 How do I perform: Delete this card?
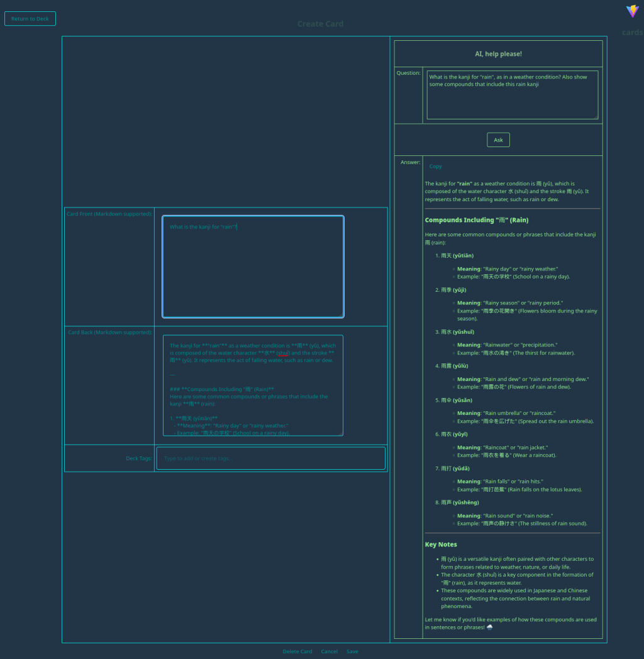click(297, 651)
